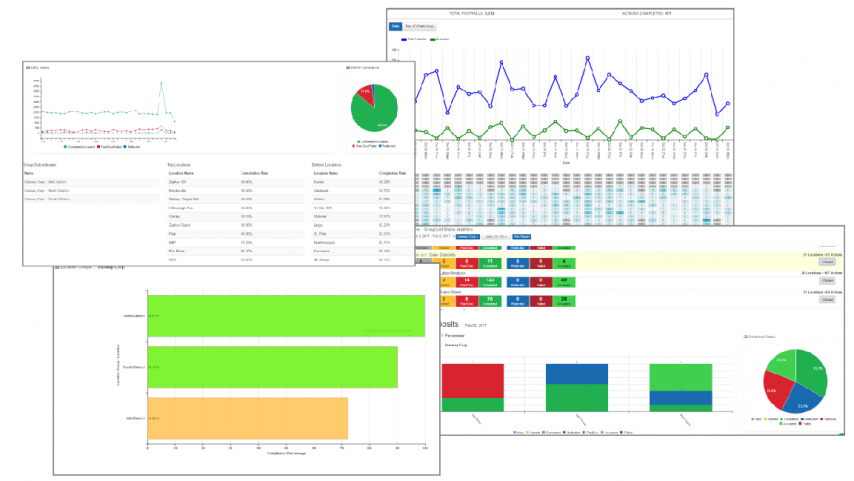Image resolution: width=854 pixels, height=481 pixels.
Task: Click Choose in the Daily Deposits row
Action: [827, 262]
